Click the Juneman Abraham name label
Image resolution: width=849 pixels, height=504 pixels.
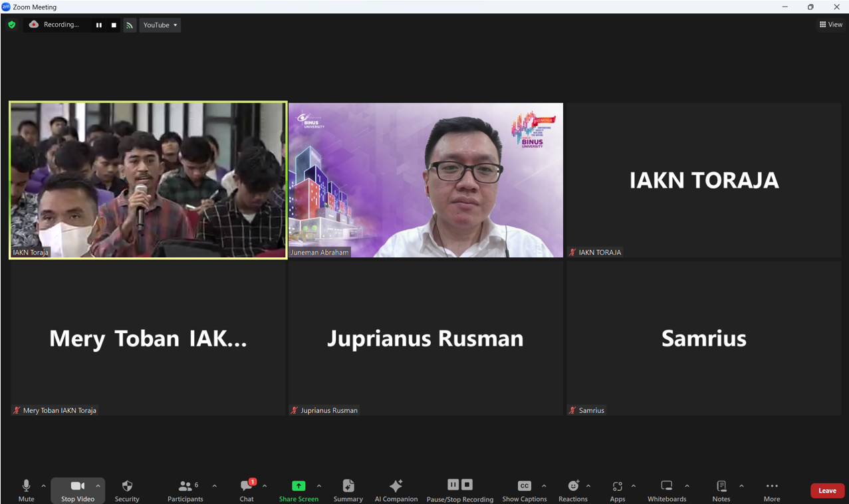click(320, 253)
